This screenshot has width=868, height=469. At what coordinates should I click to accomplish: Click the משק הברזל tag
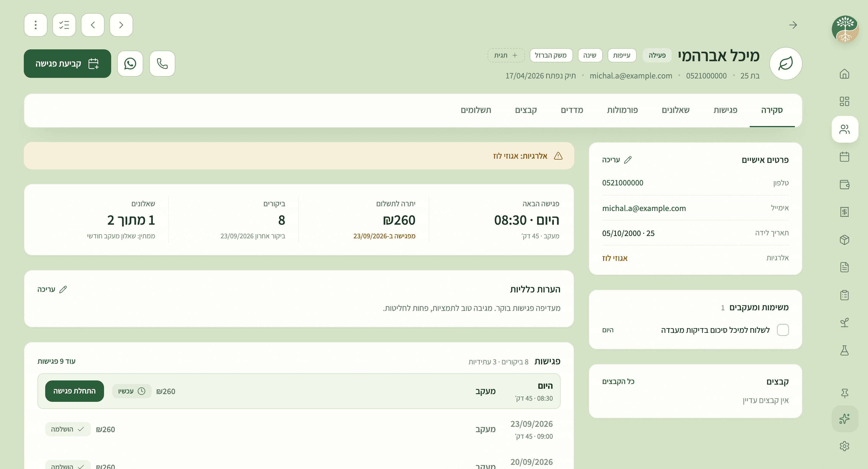(x=551, y=55)
